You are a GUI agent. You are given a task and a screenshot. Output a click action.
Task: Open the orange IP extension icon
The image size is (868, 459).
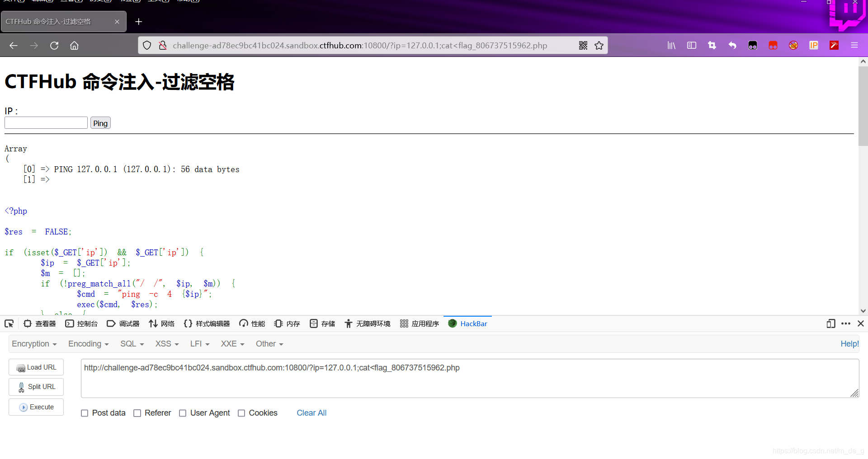tap(814, 46)
